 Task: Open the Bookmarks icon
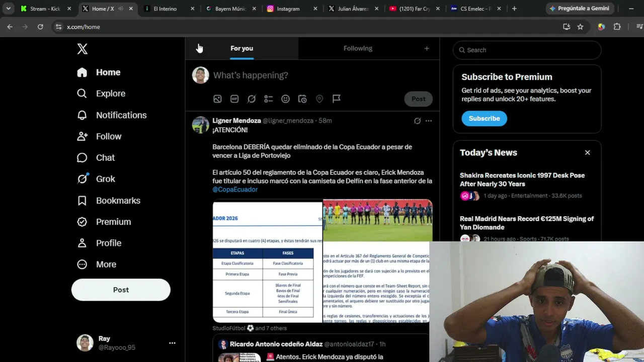82,201
